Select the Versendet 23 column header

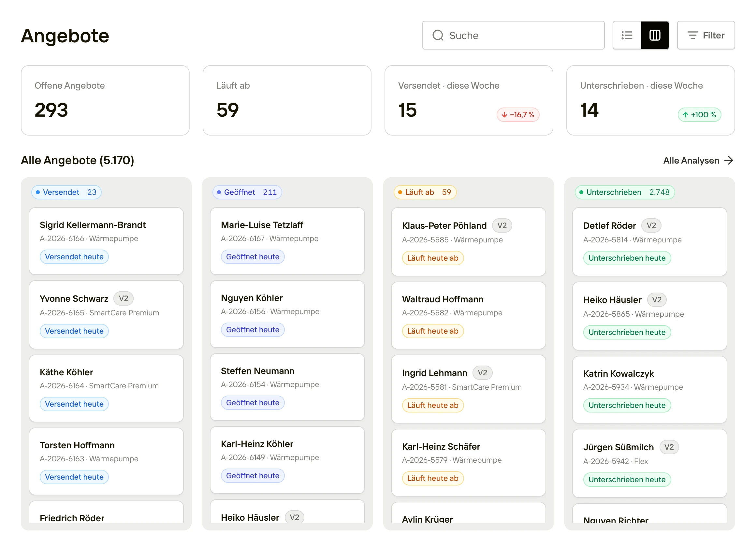point(66,192)
